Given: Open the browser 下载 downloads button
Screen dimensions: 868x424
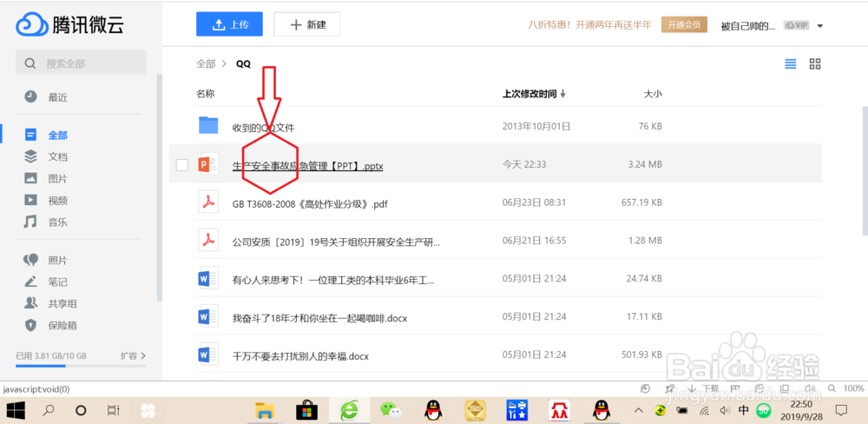Looking at the screenshot, I should point(702,388).
